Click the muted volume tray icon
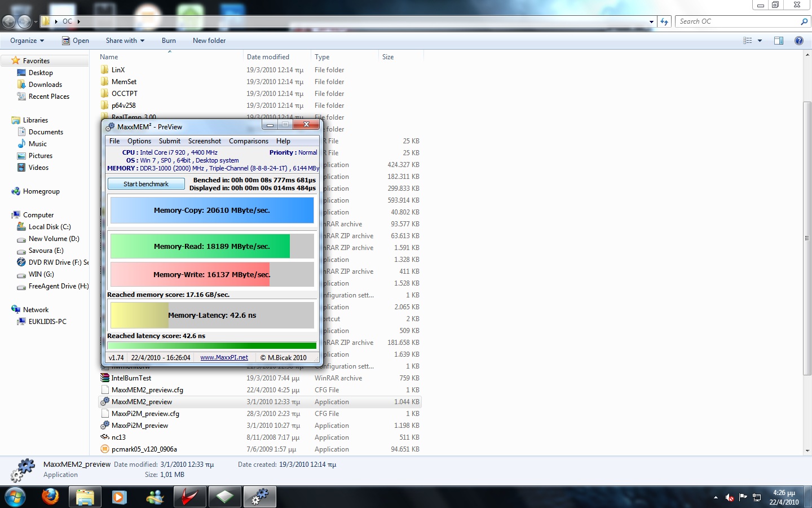This screenshot has width=812, height=508. pos(730,497)
